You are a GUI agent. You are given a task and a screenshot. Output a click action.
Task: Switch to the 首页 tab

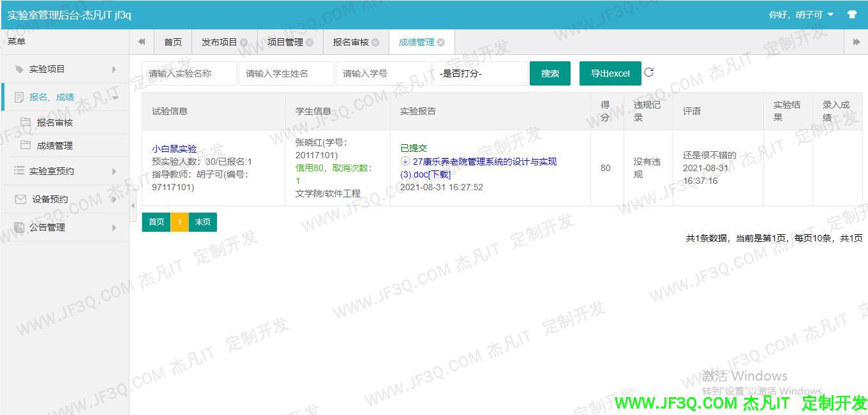pos(173,41)
